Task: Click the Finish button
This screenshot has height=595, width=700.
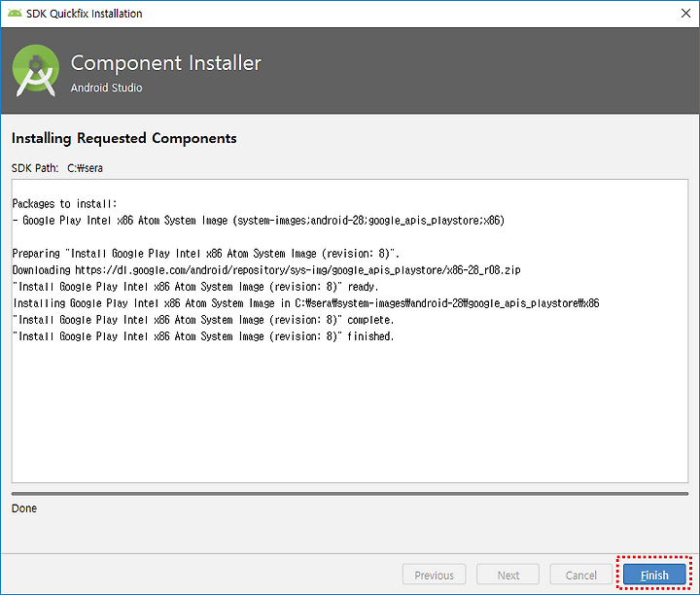Action: [654, 575]
